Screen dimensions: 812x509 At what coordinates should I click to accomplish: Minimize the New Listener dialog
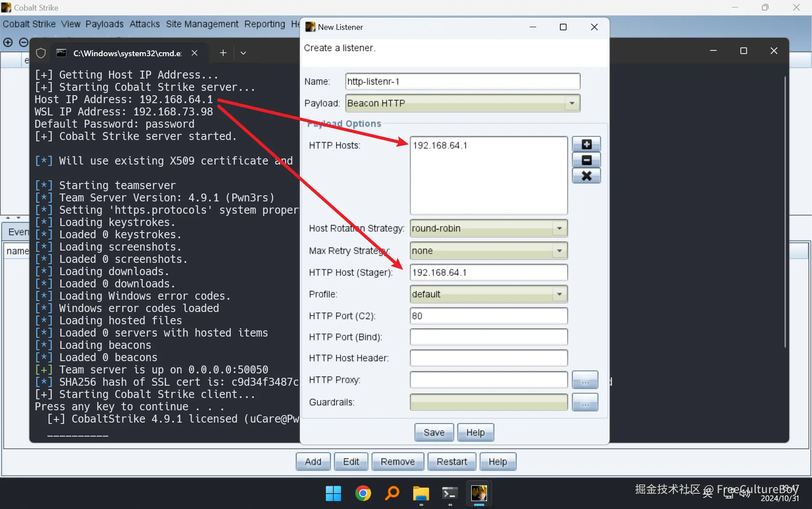(533, 27)
